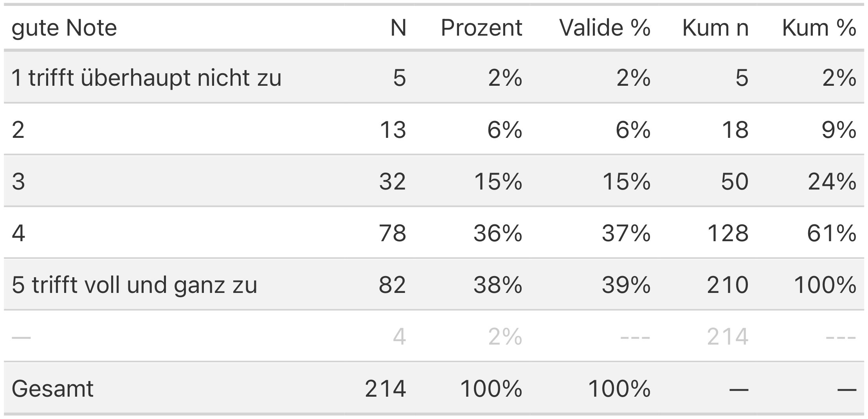868x419 pixels.
Task: Click the 61% cumulative percent cell
Action: [832, 233]
